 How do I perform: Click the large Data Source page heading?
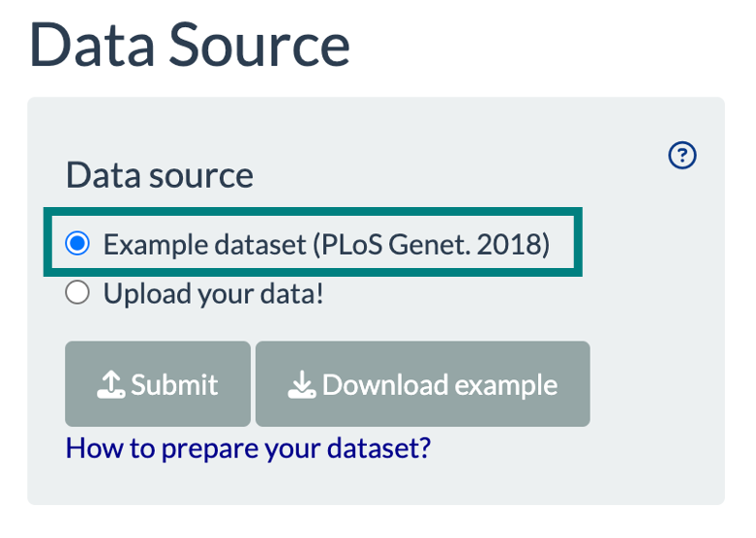point(191,45)
